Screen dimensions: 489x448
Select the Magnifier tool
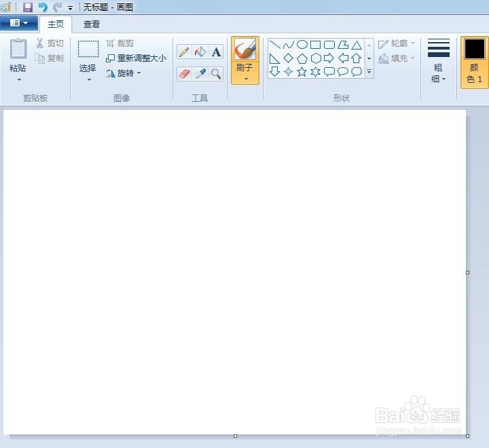[216, 74]
